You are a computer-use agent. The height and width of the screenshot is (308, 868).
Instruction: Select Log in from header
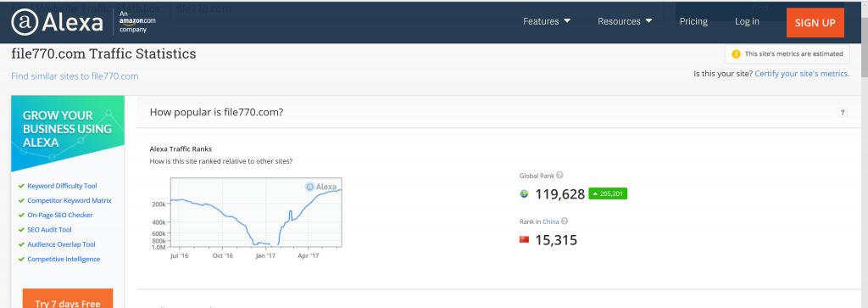coord(747,21)
